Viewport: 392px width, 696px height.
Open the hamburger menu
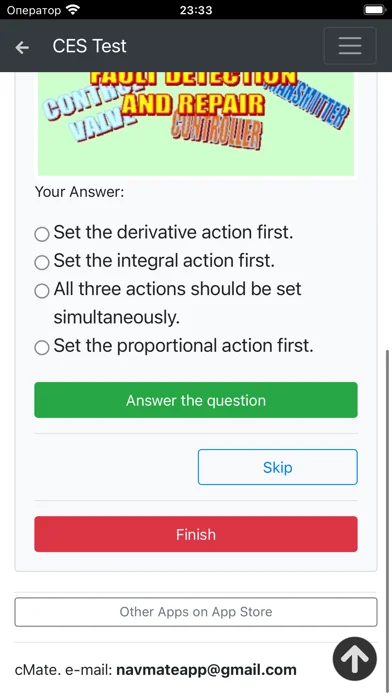point(350,46)
